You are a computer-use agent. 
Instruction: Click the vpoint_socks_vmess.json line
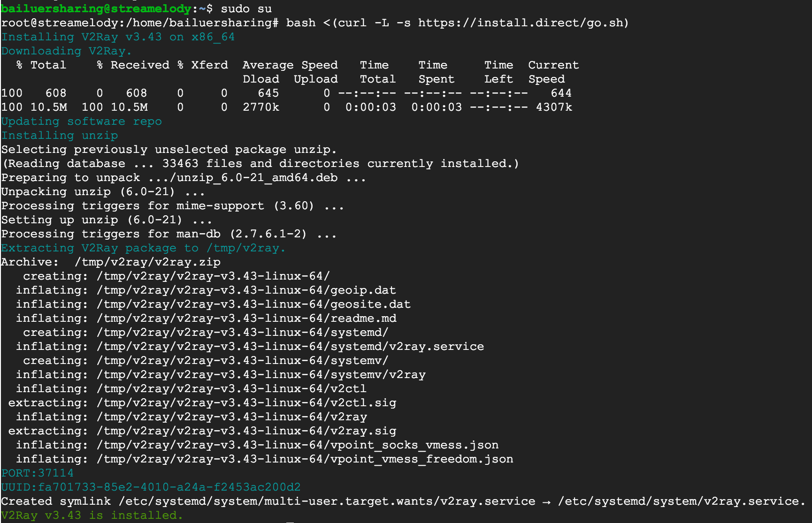(x=257, y=445)
